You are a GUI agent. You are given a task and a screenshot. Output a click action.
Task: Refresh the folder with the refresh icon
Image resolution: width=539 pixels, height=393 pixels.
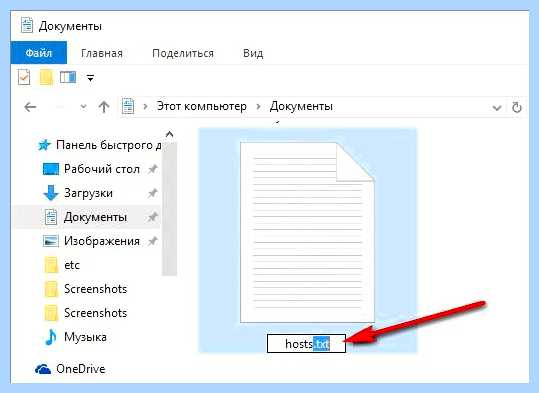[x=517, y=108]
